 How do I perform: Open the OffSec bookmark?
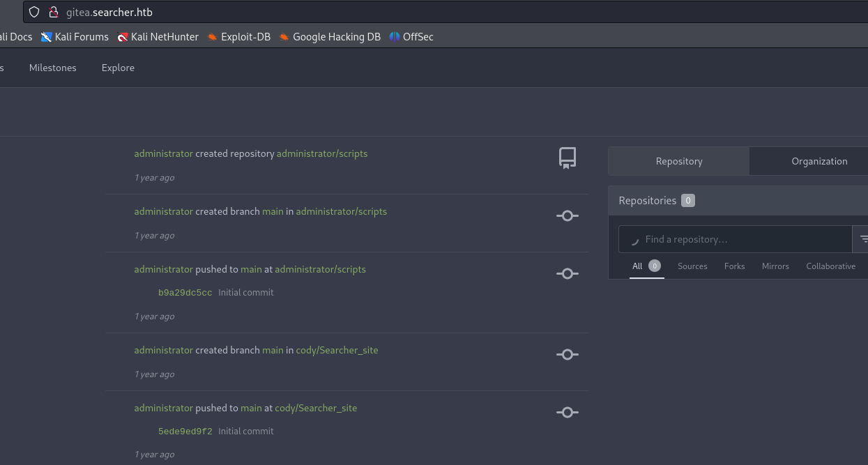click(x=411, y=37)
